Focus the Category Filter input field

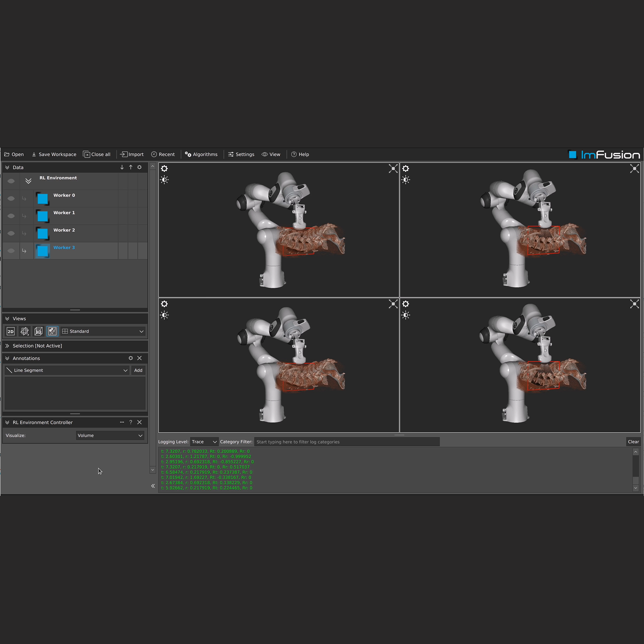(x=347, y=442)
